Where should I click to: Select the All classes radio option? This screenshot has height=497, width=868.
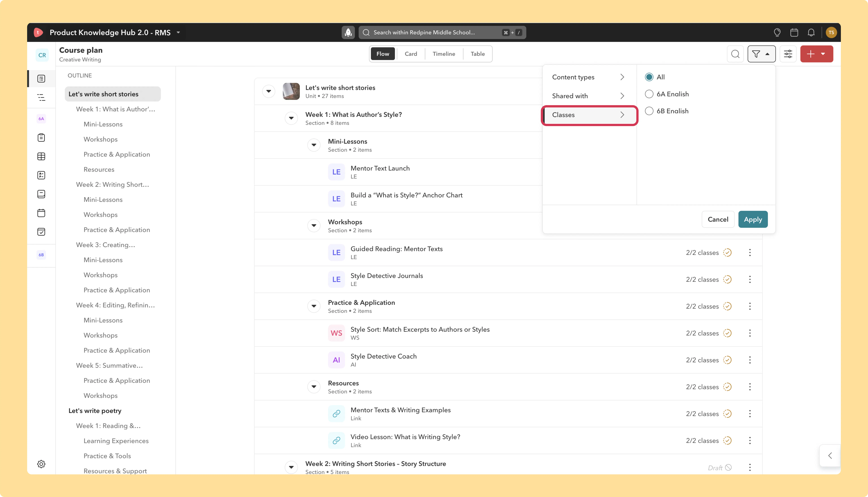pyautogui.click(x=649, y=77)
